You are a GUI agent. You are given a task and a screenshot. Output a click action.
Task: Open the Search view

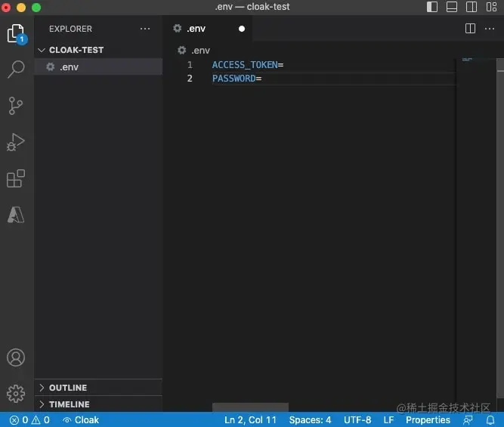[16, 69]
